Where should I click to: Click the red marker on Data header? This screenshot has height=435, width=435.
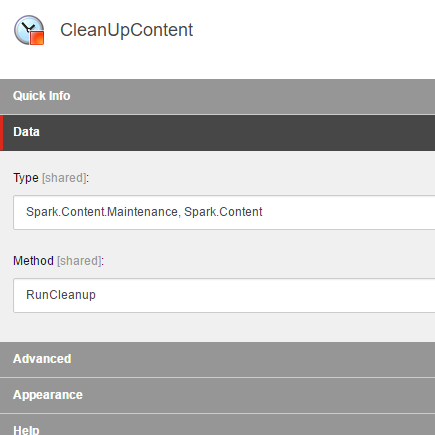[1, 133]
